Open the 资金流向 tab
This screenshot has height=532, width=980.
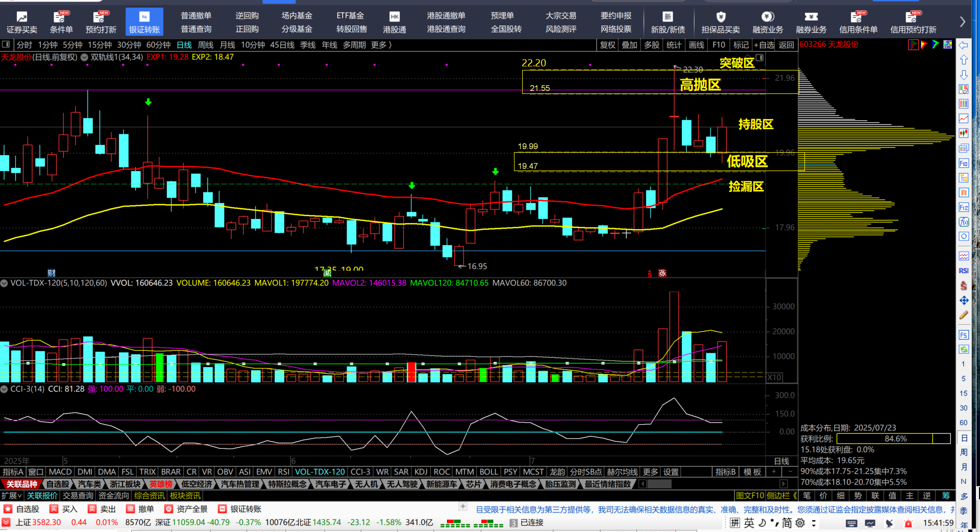(114, 496)
